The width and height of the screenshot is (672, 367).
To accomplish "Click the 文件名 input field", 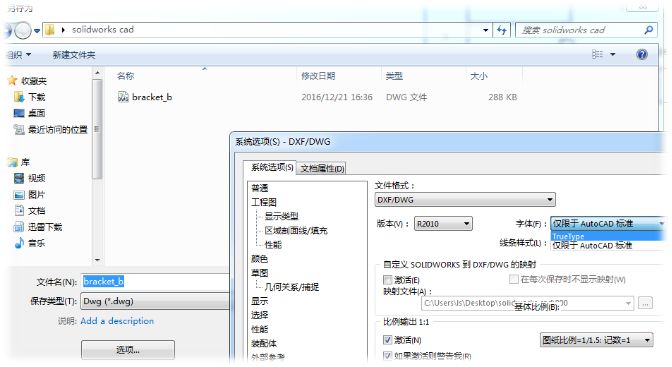I will [155, 282].
